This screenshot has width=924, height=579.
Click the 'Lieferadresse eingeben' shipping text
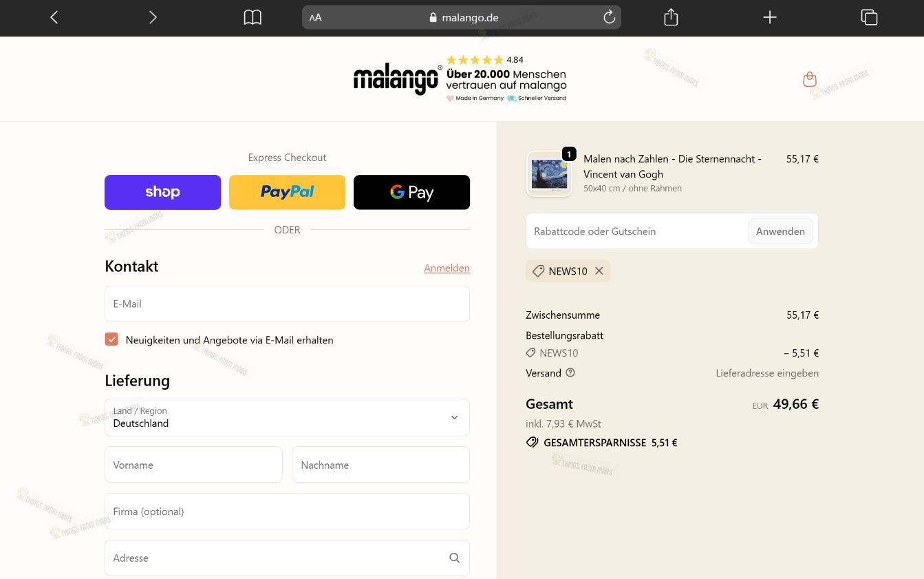(x=767, y=372)
